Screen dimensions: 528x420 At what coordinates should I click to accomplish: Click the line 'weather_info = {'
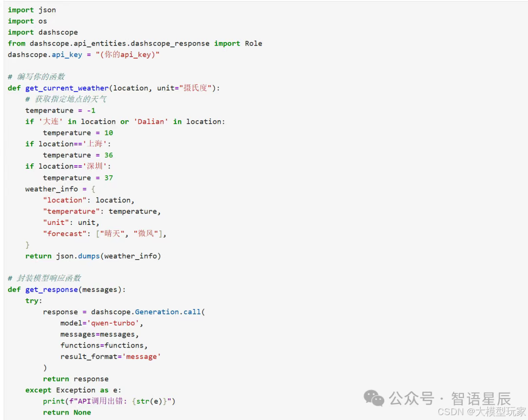(60, 189)
